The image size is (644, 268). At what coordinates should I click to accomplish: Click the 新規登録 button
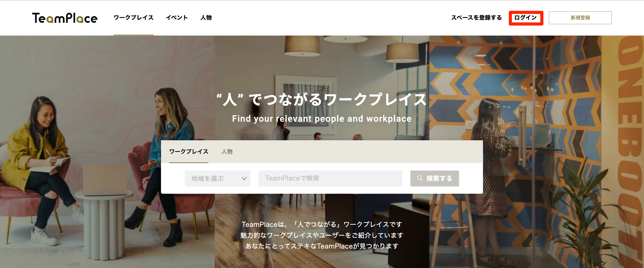[580, 18]
